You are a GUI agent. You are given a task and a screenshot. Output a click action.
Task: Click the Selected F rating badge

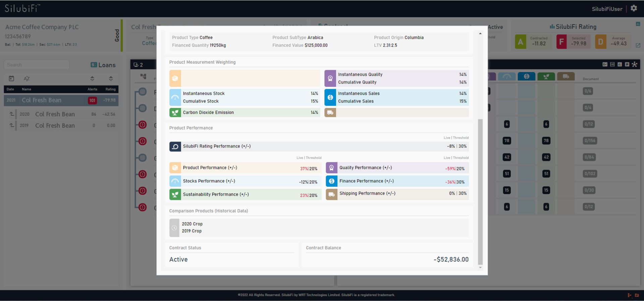click(562, 42)
